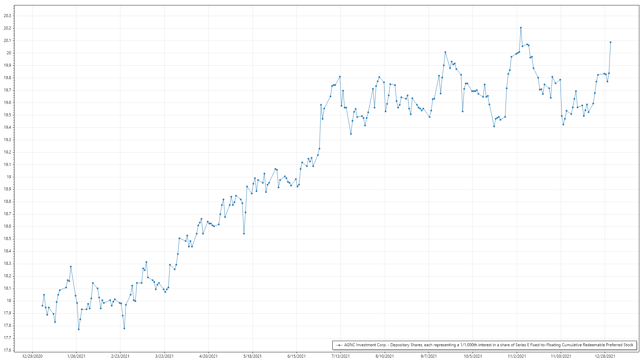Click the sharp dip point near 18.55 in May

coord(244,234)
